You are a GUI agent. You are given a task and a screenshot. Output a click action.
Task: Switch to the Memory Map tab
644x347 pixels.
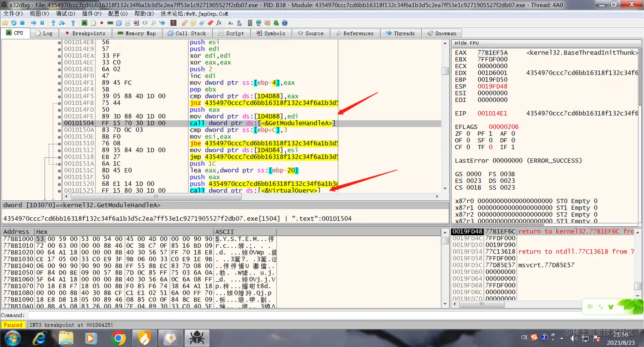coord(137,33)
